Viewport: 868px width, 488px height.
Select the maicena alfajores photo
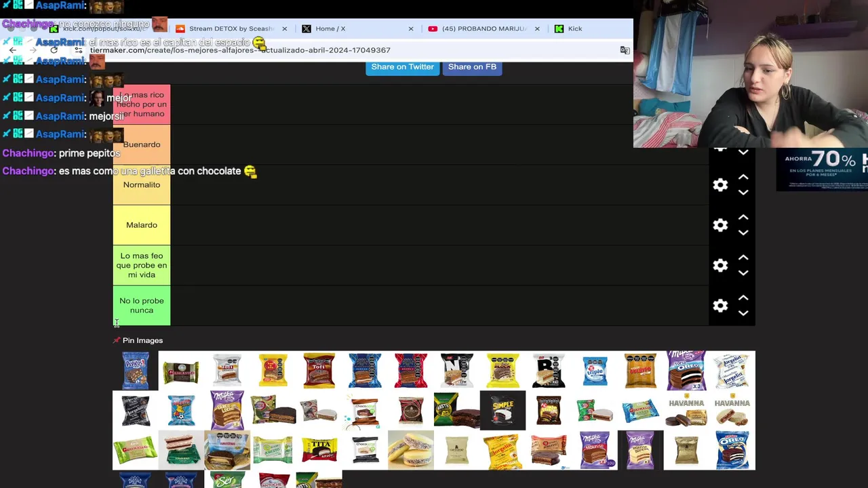411,451
